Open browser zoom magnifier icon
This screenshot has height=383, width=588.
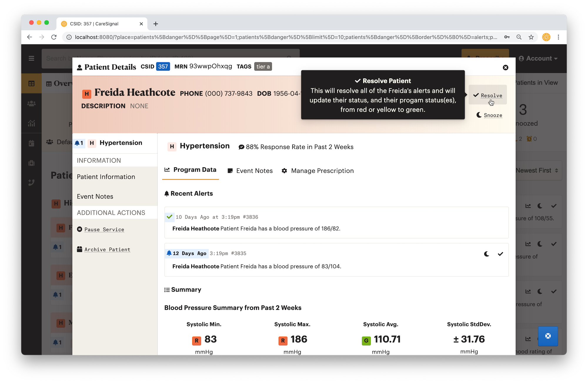coord(519,37)
